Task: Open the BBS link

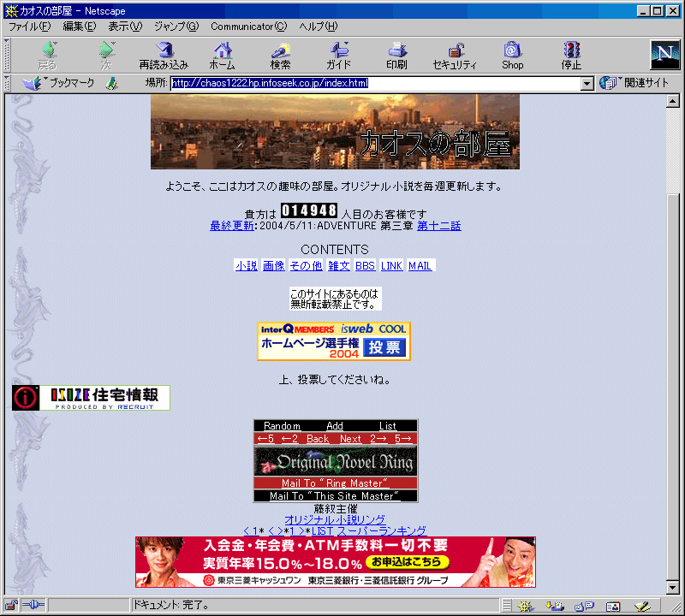Action: pos(366,265)
